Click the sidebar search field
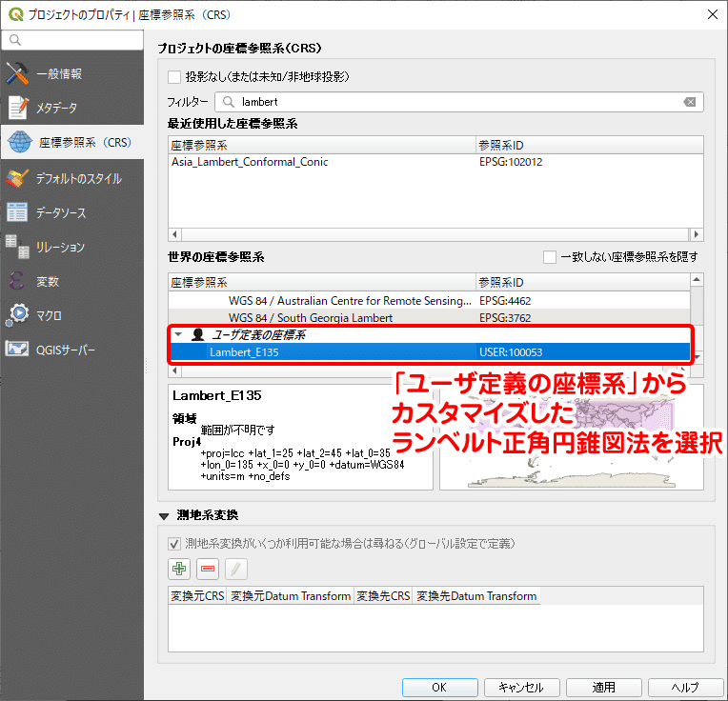 pos(72,40)
